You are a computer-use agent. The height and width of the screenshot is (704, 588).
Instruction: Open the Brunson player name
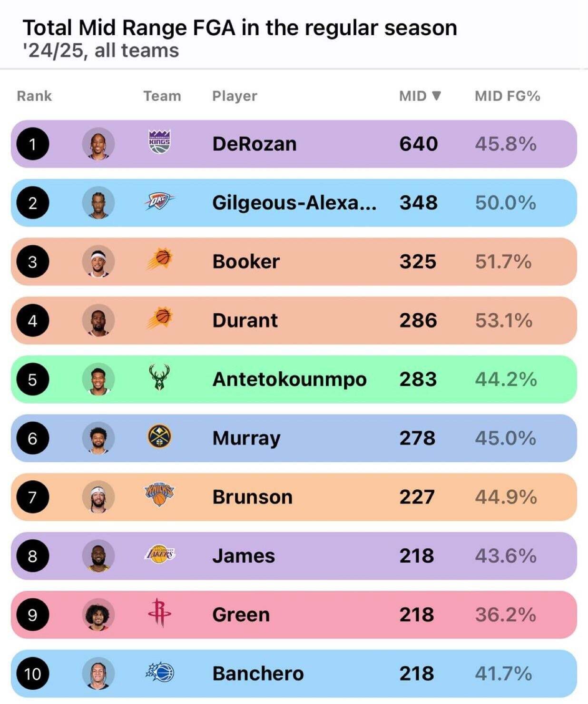pos(253,497)
